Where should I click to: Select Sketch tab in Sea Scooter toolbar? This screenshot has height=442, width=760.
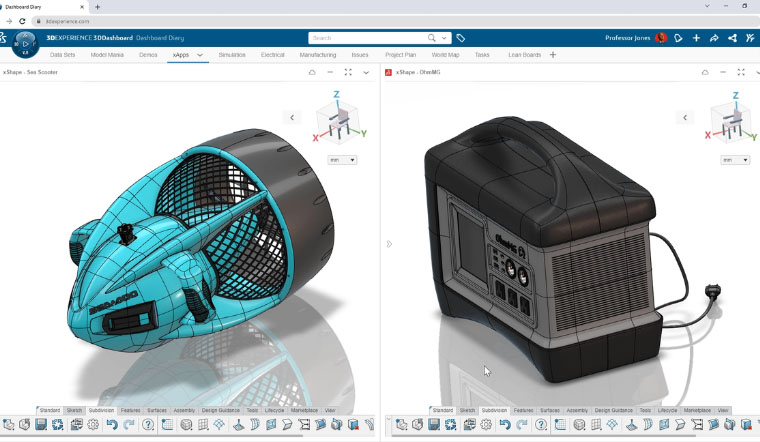(x=74, y=410)
